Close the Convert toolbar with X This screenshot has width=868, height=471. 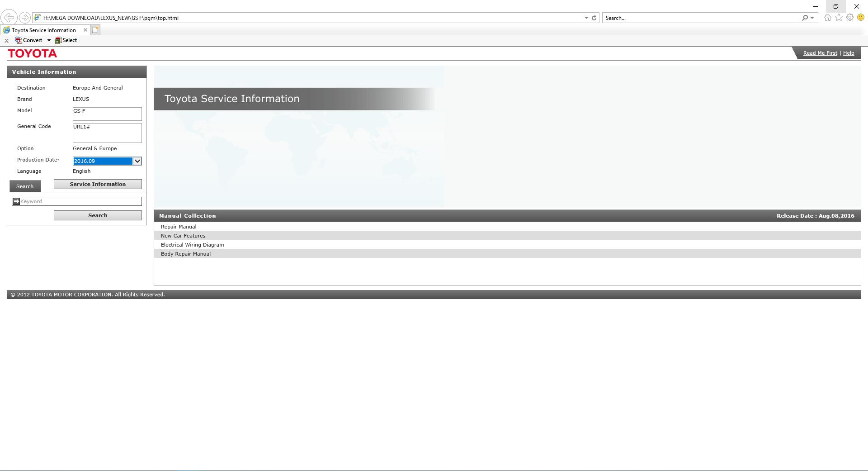coord(6,41)
